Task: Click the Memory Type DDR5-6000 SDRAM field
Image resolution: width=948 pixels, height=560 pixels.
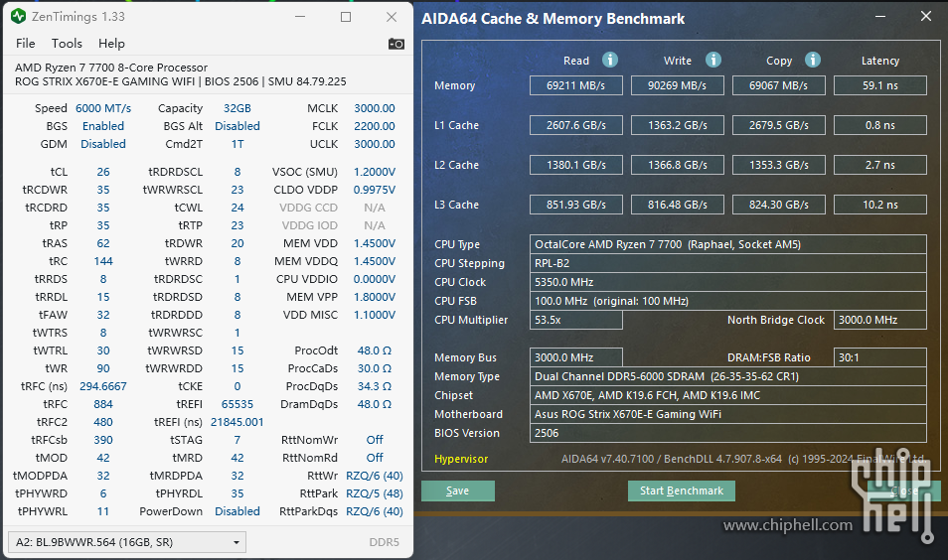Action: (728, 376)
